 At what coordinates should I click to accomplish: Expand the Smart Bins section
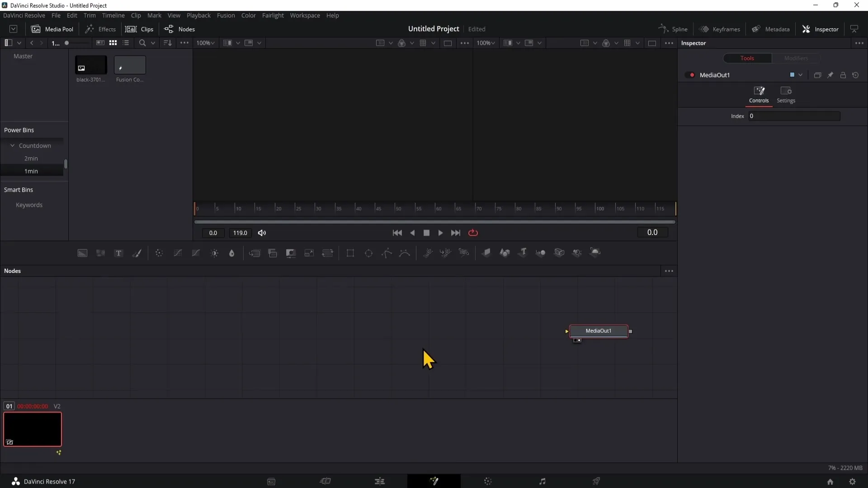18,189
